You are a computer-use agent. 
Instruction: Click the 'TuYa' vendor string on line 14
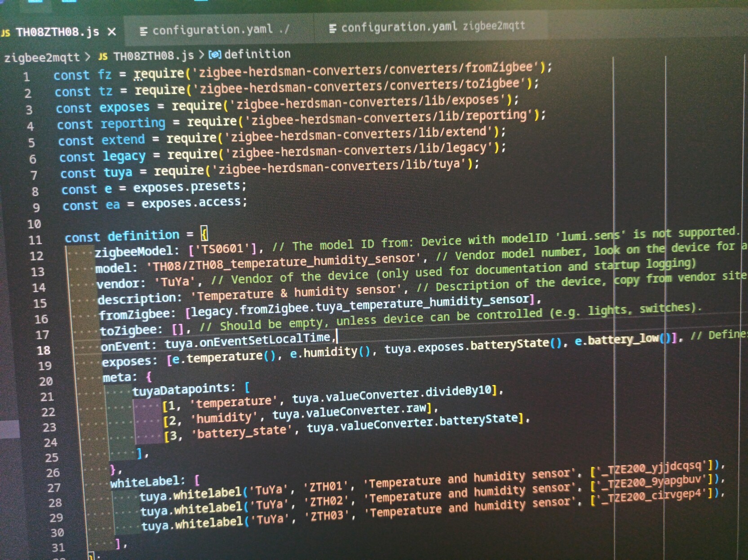click(176, 283)
